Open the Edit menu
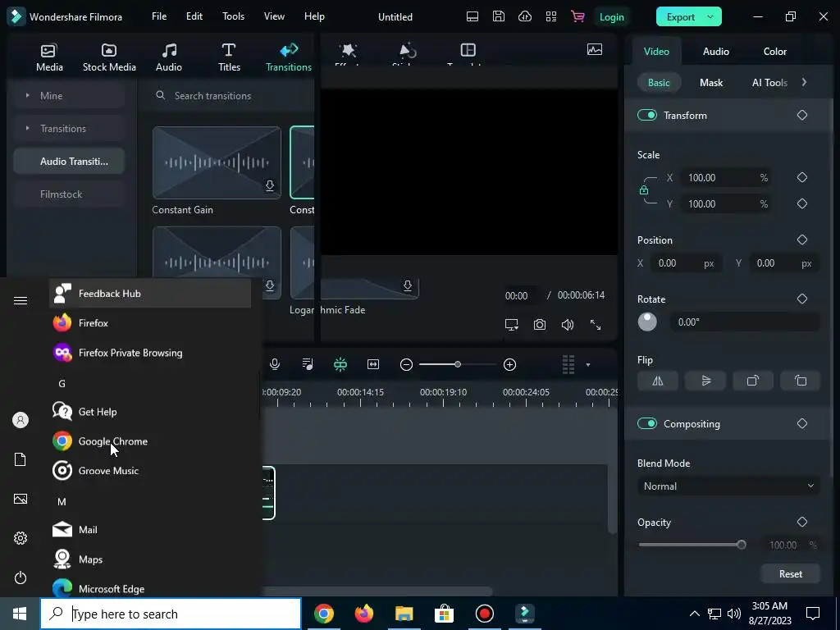Viewport: 840px width, 630px height. pos(194,16)
